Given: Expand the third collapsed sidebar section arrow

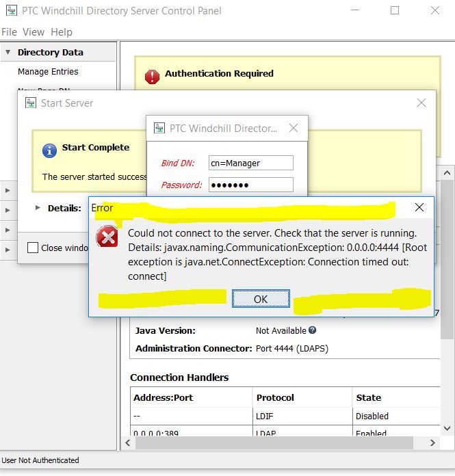Looking at the screenshot, I should (8, 230).
